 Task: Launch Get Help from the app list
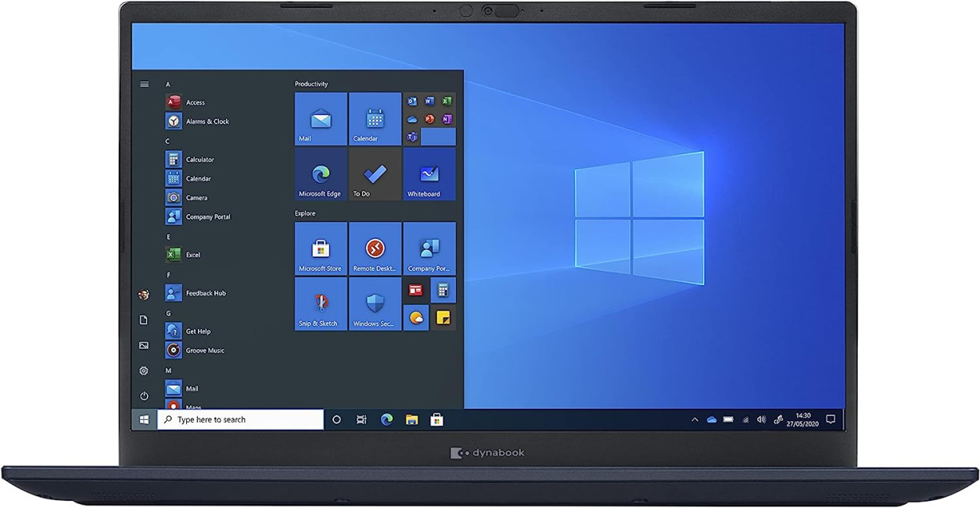tap(188, 331)
